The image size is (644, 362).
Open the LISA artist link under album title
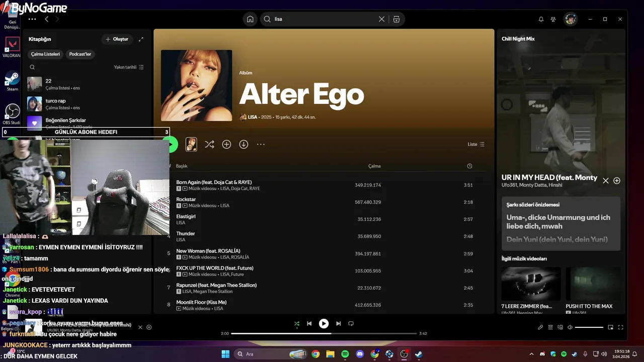[x=253, y=117]
